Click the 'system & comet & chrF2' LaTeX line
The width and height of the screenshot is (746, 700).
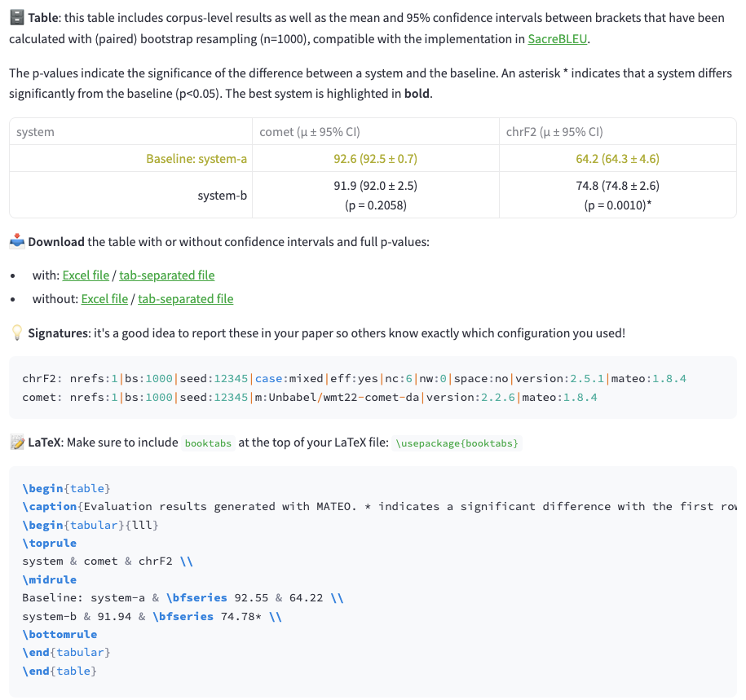[x=108, y=561]
